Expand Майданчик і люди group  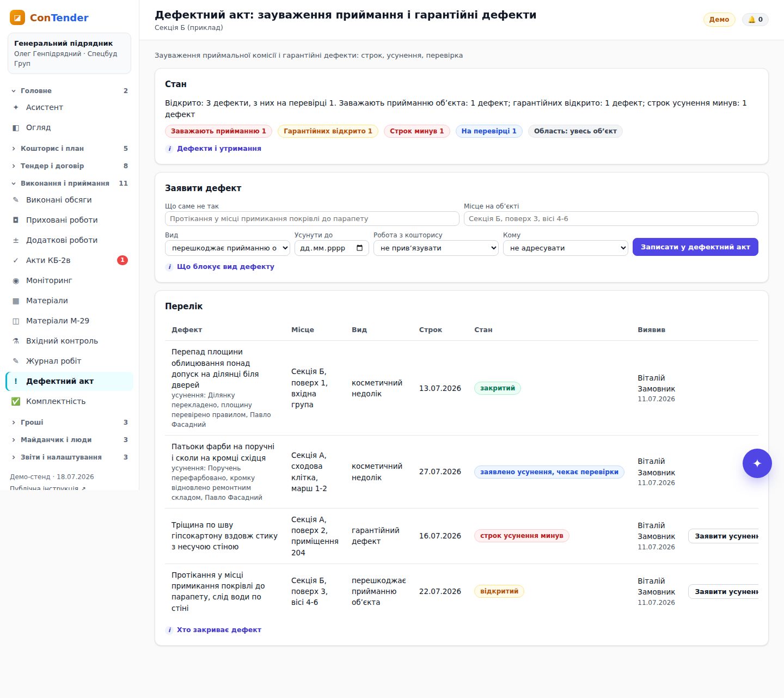(69, 439)
